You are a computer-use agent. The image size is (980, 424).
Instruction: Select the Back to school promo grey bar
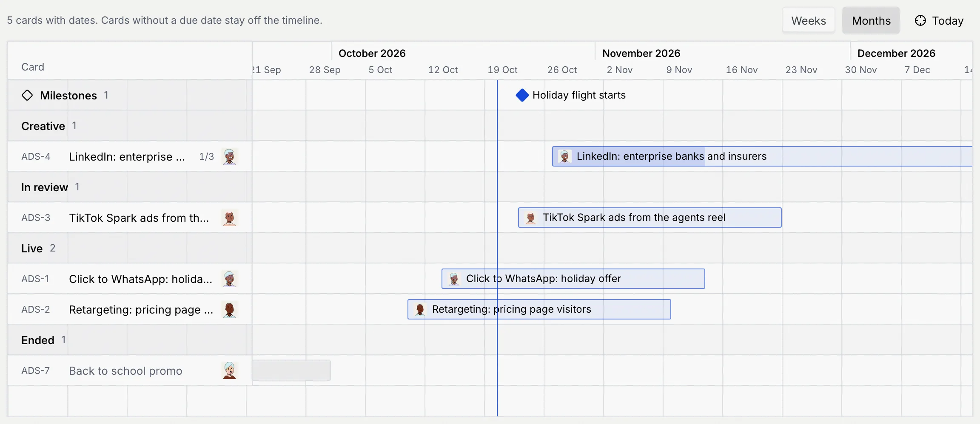[291, 370]
